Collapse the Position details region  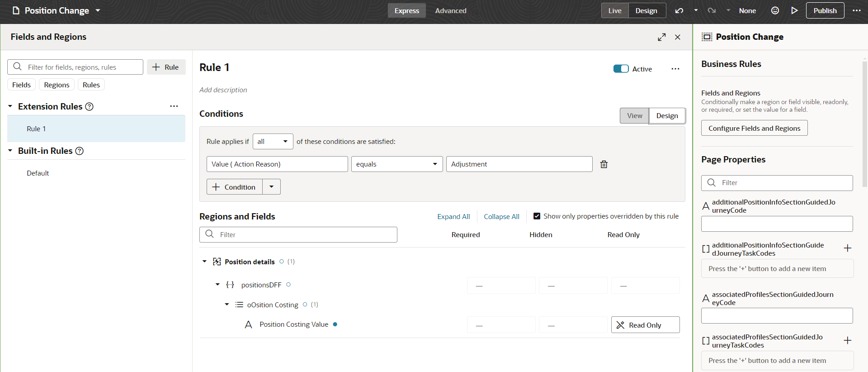[204, 262]
